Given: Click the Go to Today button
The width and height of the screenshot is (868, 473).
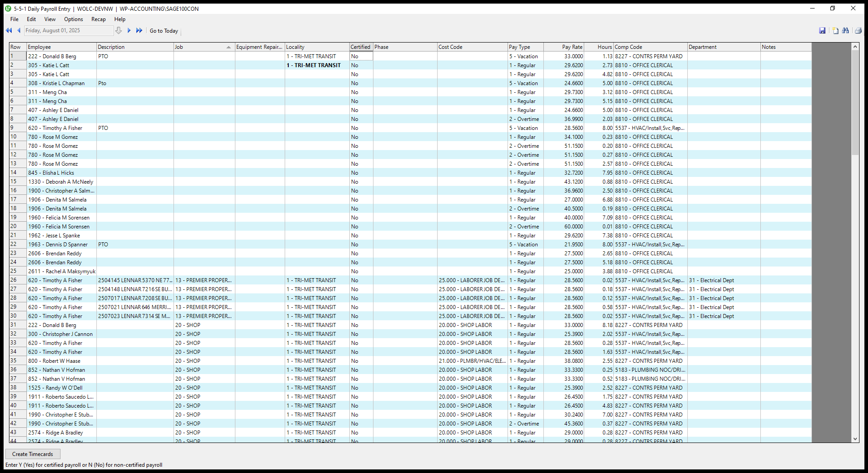Looking at the screenshot, I should [164, 31].
